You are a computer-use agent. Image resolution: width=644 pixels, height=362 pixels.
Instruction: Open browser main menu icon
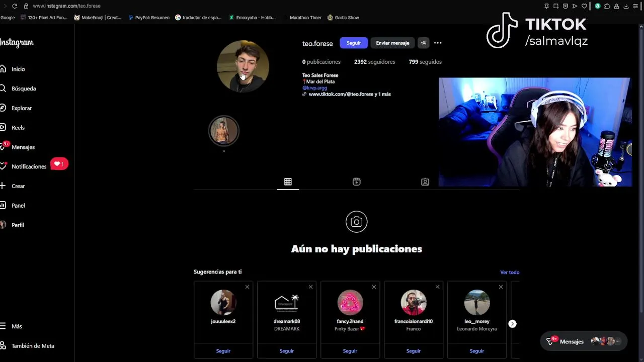tap(635, 6)
